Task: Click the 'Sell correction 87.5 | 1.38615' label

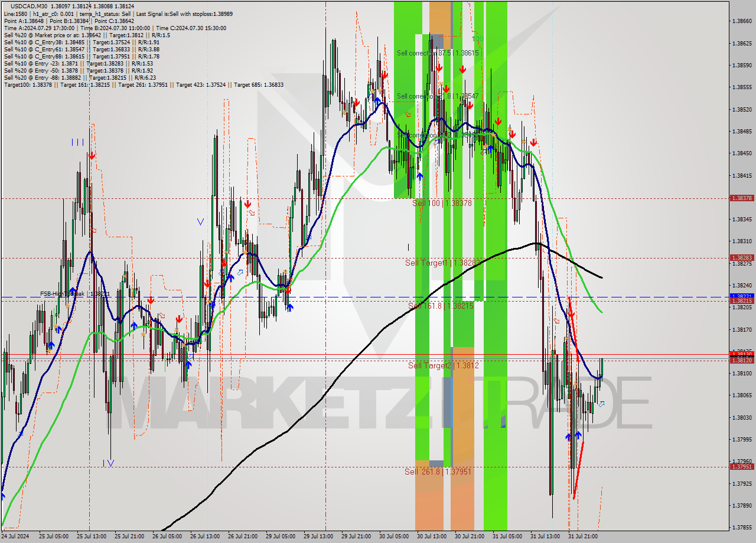Action: (x=438, y=53)
